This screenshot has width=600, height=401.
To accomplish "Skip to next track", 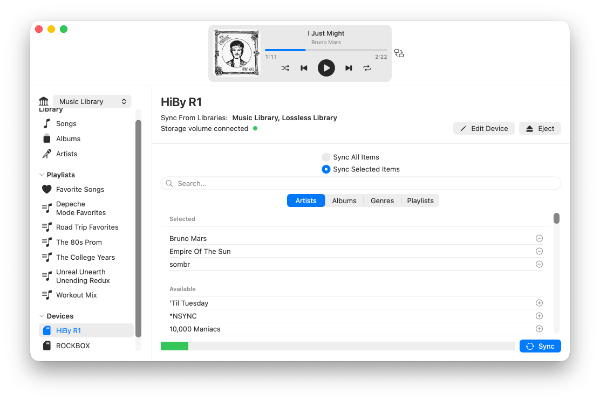I will click(348, 68).
